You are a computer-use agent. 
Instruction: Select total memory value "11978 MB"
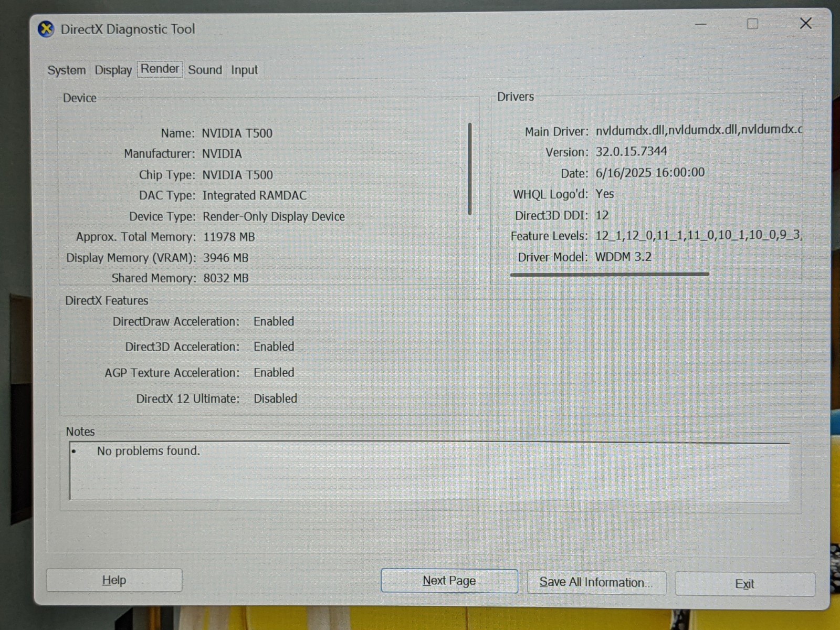coord(229,237)
